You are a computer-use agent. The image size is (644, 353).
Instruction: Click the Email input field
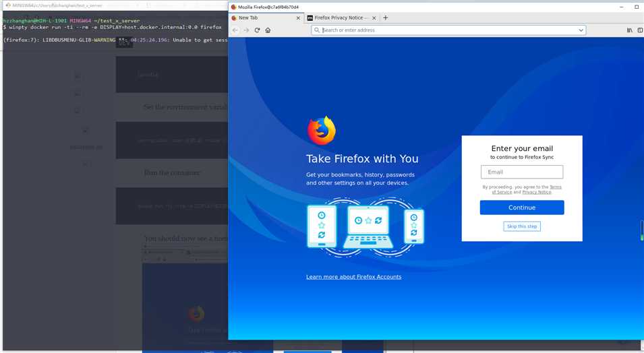(x=522, y=172)
